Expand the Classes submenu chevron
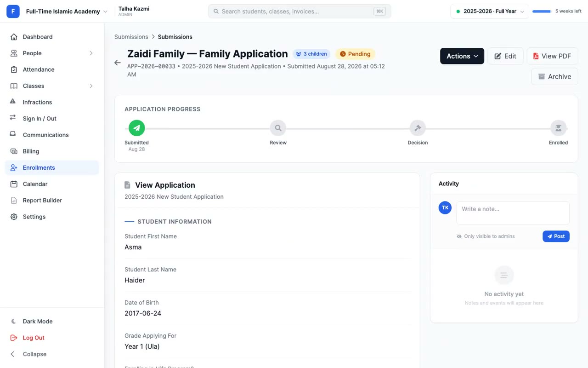This screenshot has height=368, width=588. click(x=91, y=86)
